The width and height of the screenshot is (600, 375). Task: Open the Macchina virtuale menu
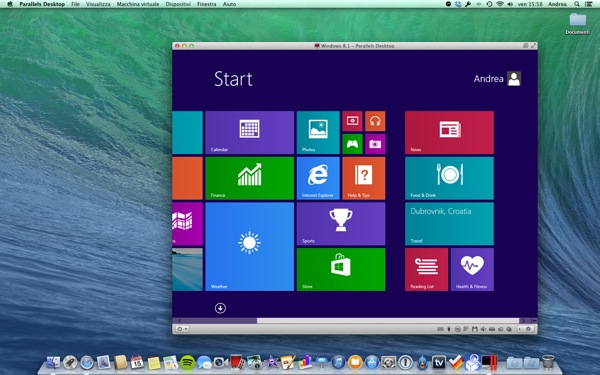138,4
